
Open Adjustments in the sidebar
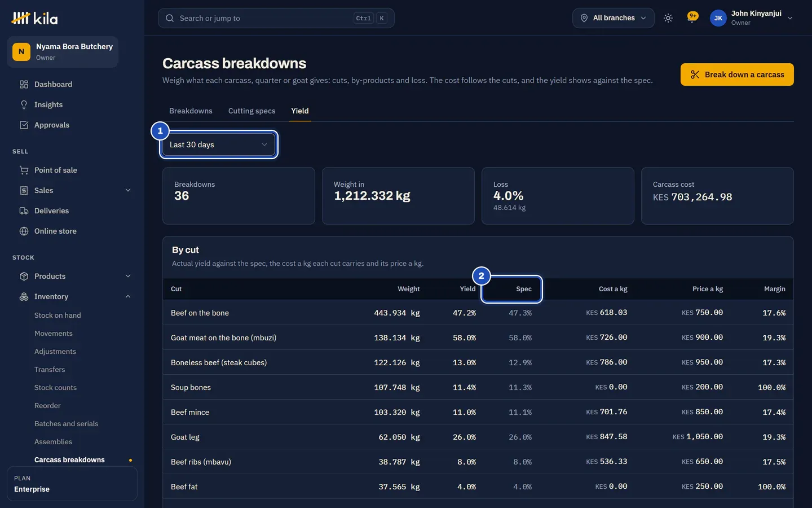pos(55,352)
